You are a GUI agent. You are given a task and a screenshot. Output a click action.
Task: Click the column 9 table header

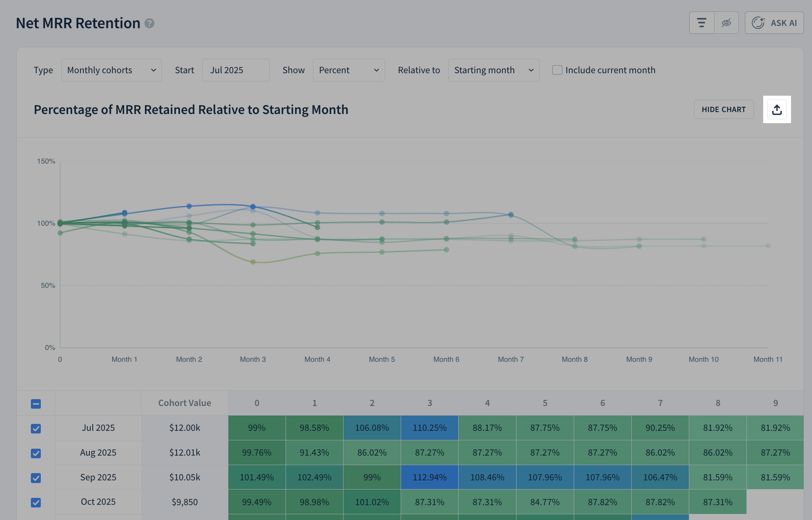[x=775, y=403]
